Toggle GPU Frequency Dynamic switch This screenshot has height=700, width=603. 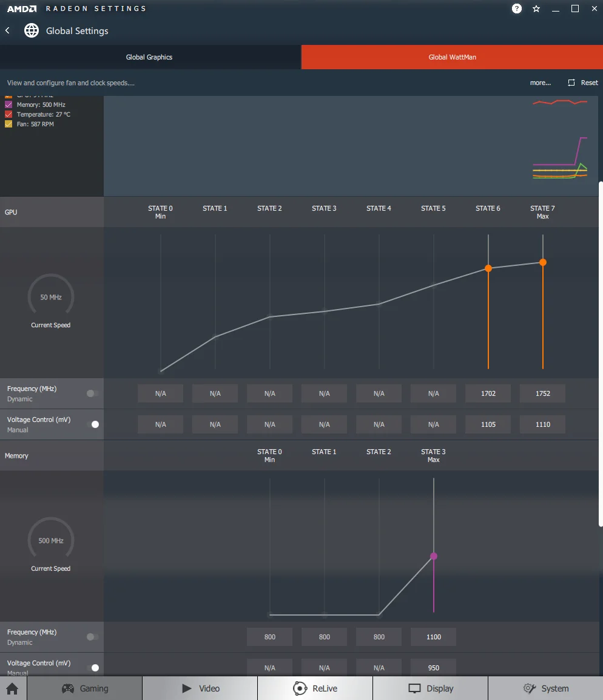(x=93, y=393)
